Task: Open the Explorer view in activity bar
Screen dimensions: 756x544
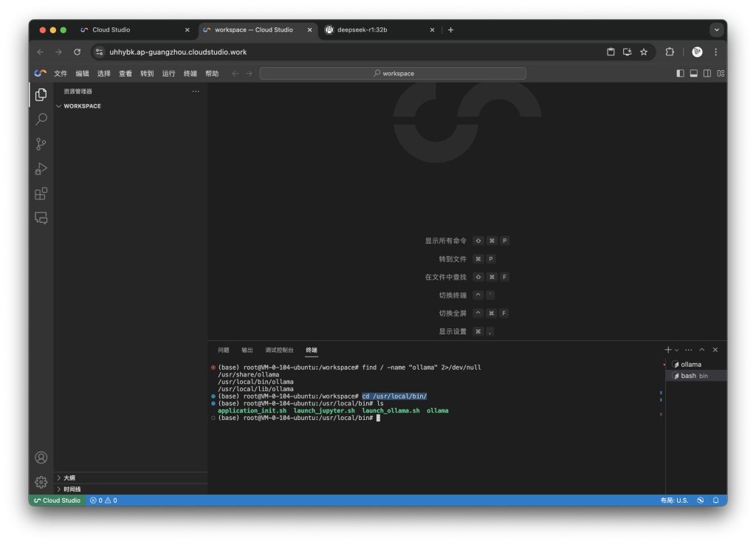Action: [x=41, y=94]
